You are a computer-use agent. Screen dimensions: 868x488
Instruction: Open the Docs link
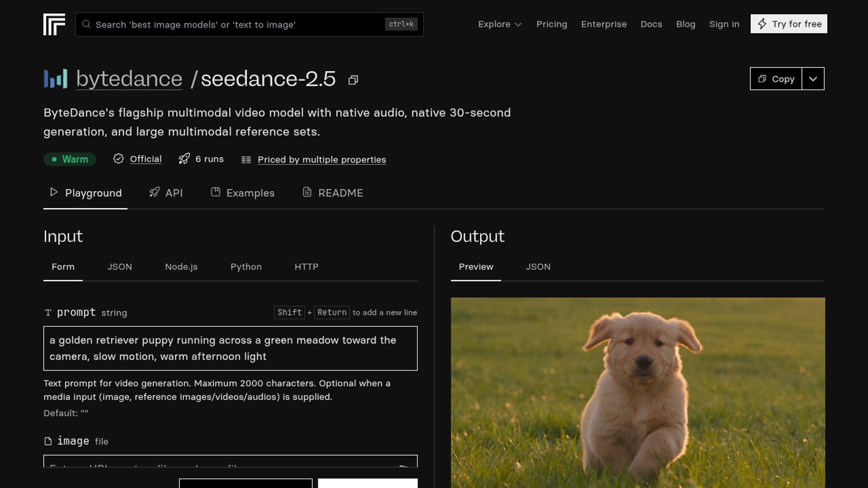651,24
